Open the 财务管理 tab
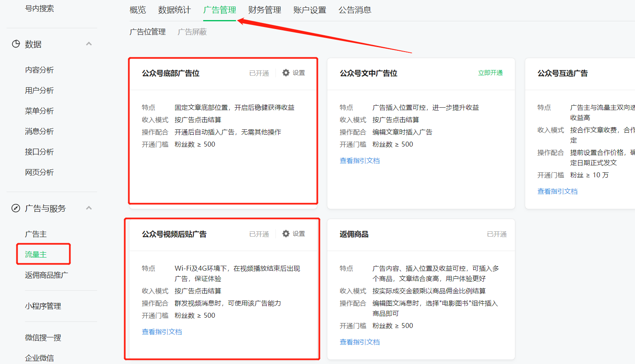635x364 pixels. pyautogui.click(x=265, y=10)
